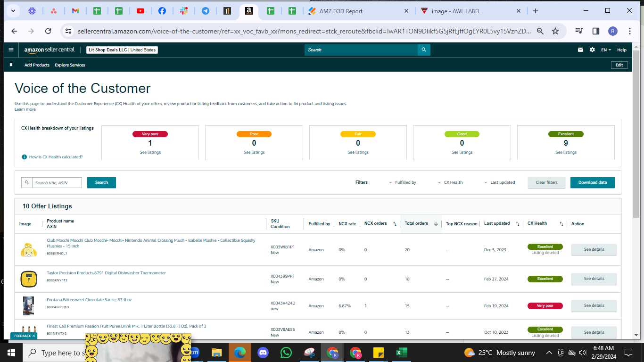
Task: Click the info icon beside How is CX Health calculated
Action: pos(24,157)
